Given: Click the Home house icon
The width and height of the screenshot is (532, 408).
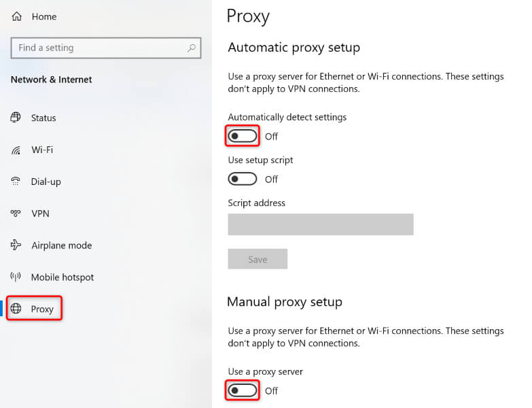Looking at the screenshot, I should click(16, 16).
